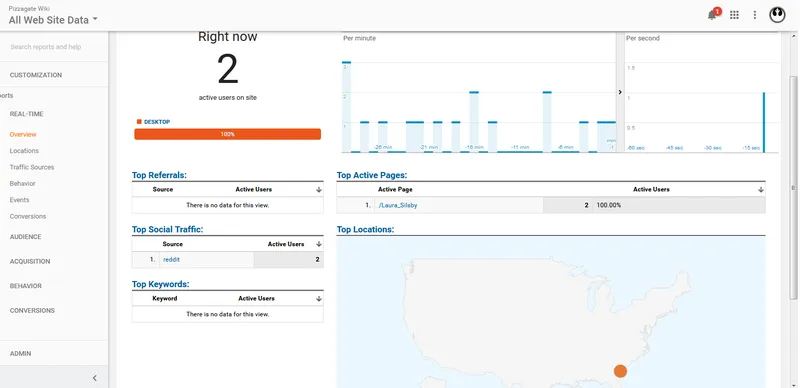Click the orange DESKTOP 100% bar
The width and height of the screenshot is (800, 388).
pyautogui.click(x=228, y=134)
